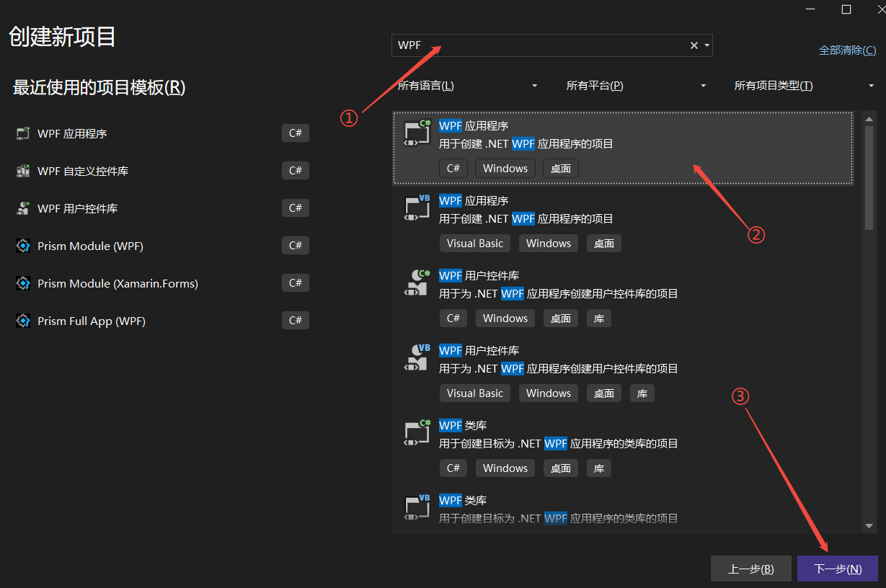The height and width of the screenshot is (588, 886).
Task: Click 库 tag under C# WPF 用户控件库
Action: click(598, 318)
